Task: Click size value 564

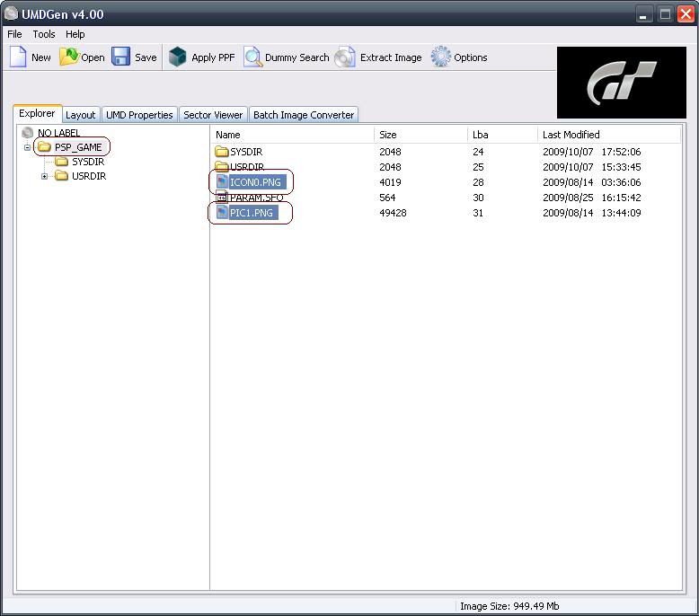Action: click(387, 198)
